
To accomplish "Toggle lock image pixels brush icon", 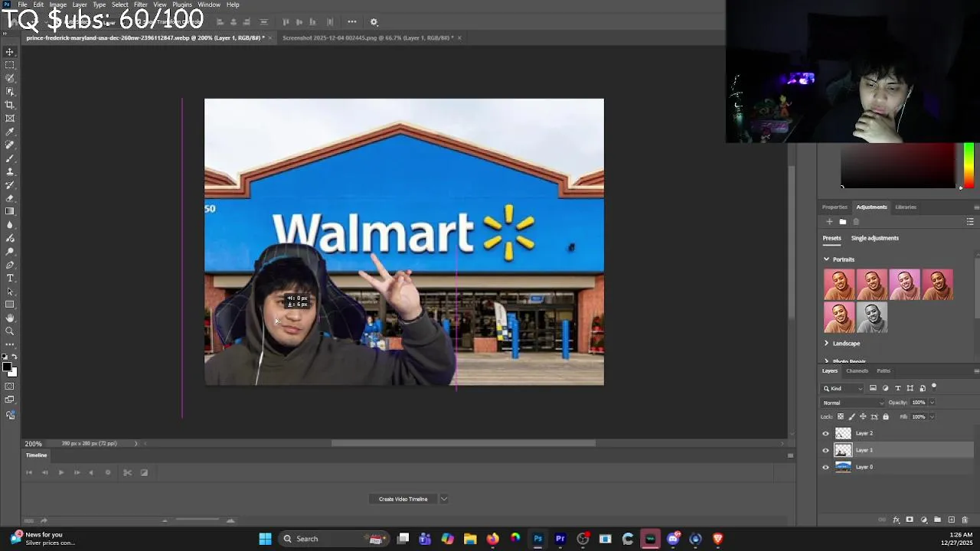I will tap(851, 417).
